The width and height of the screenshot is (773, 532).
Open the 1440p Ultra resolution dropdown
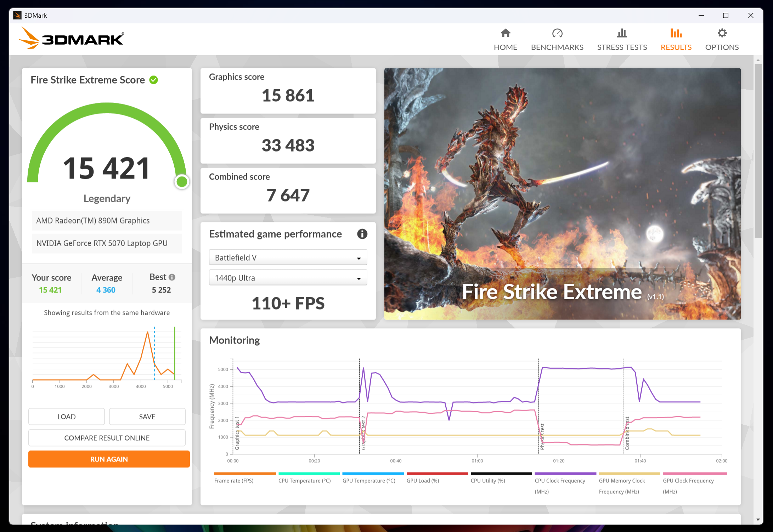click(x=288, y=278)
